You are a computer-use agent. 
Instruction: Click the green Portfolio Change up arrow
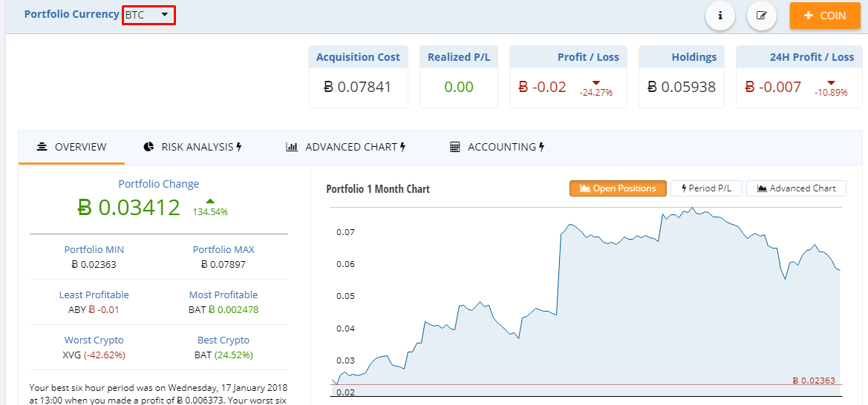click(210, 201)
